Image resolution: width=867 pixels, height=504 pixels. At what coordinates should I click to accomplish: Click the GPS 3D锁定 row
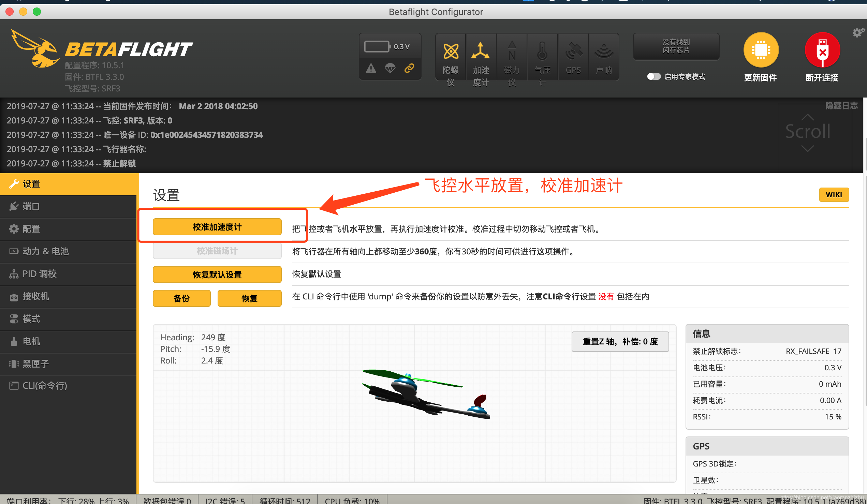tap(767, 464)
